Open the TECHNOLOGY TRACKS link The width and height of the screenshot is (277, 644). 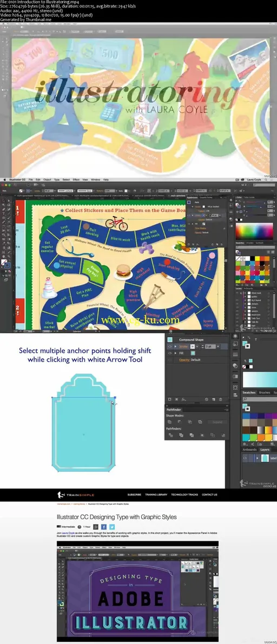coord(184,495)
